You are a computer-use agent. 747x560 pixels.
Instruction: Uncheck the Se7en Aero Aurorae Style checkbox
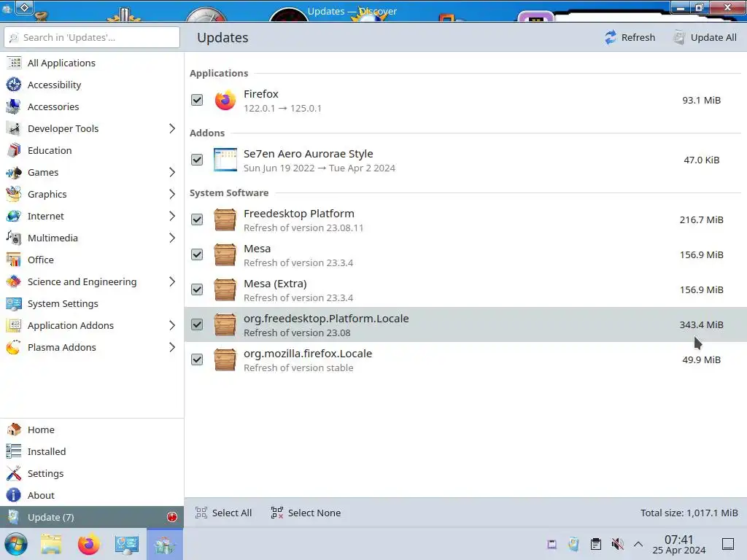[197, 160]
